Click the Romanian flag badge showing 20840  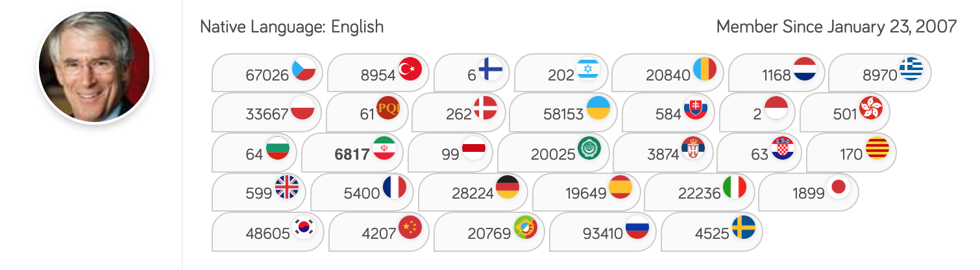[x=668, y=73]
